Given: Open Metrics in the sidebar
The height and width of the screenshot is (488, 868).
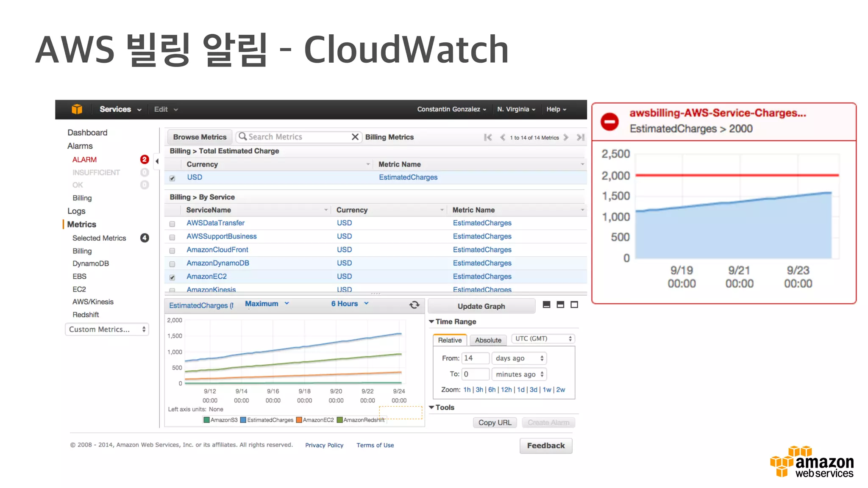Looking at the screenshot, I should coord(81,224).
